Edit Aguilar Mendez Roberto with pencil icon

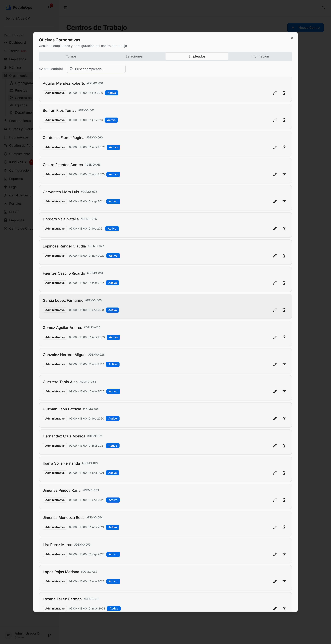[x=275, y=93]
